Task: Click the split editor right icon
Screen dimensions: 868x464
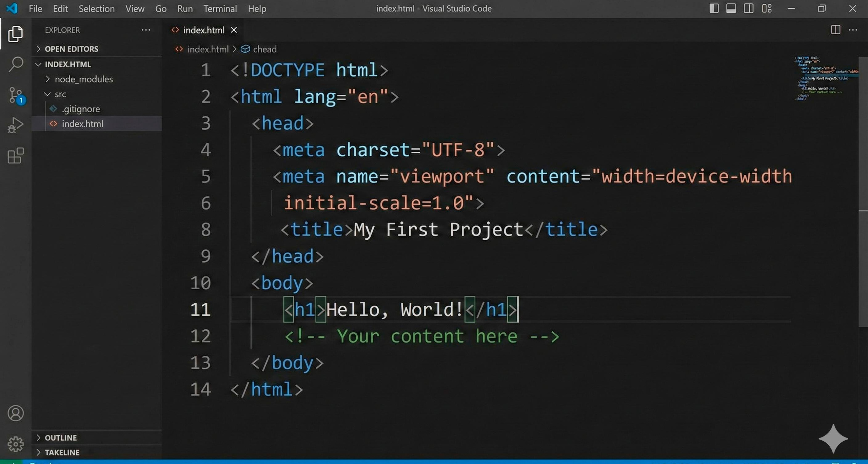Action: coord(836,30)
